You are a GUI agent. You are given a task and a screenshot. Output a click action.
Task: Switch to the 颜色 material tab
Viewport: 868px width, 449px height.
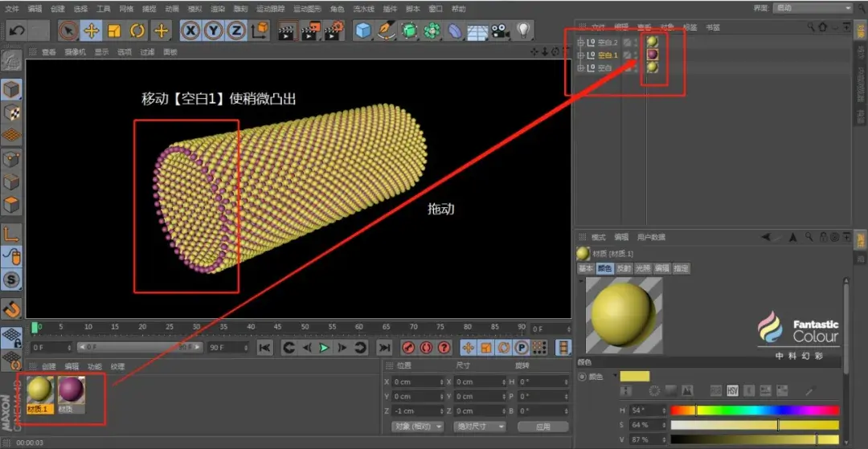(x=604, y=268)
